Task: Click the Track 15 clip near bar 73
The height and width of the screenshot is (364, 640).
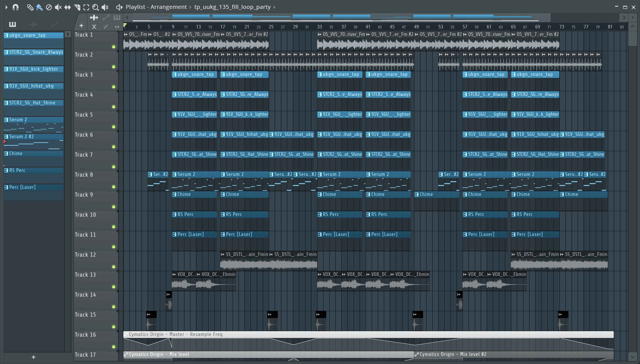Action: pos(563,321)
